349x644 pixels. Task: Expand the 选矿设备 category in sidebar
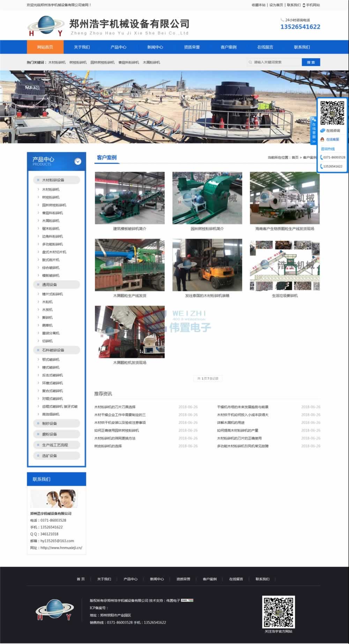tap(50, 456)
